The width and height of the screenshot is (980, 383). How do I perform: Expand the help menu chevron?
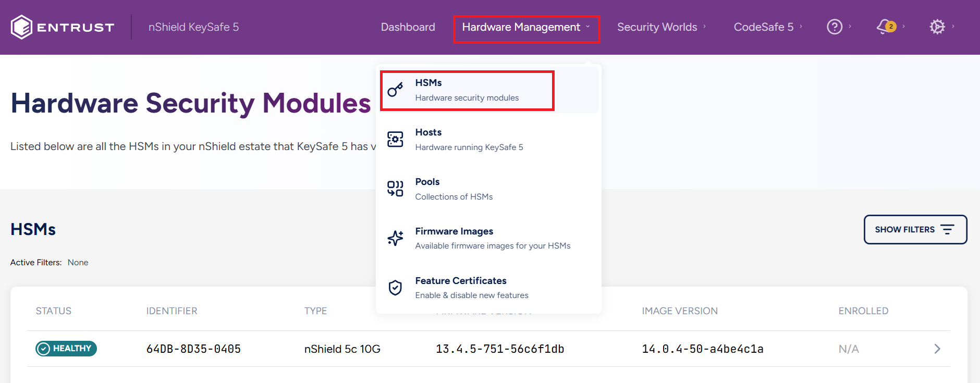[x=850, y=27]
